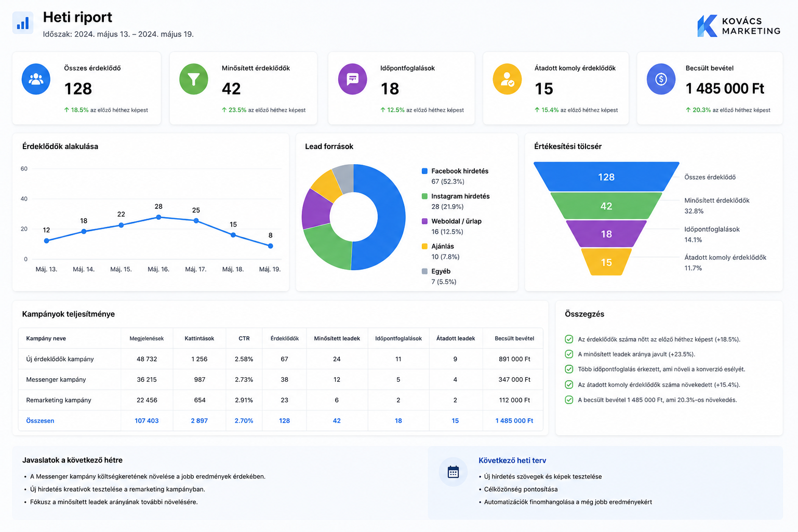This screenshot has height=532, width=798.
Task: Click the 'Lead források' chart title
Action: pyautogui.click(x=329, y=147)
